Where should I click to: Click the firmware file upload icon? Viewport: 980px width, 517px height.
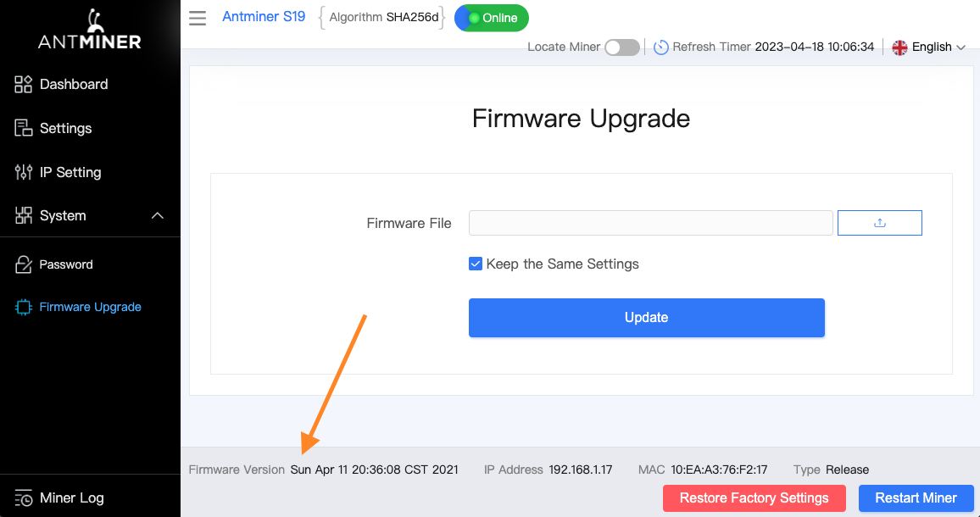coord(879,223)
